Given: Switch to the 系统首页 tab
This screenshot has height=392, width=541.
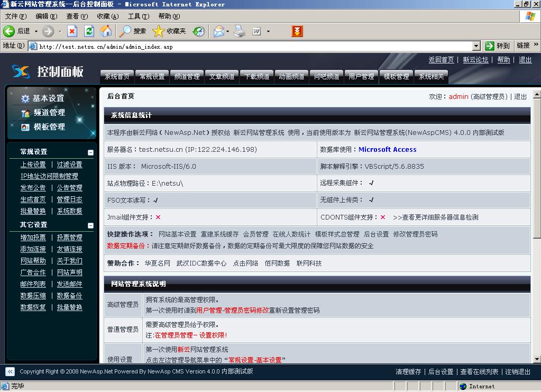Looking at the screenshot, I should click(x=117, y=76).
